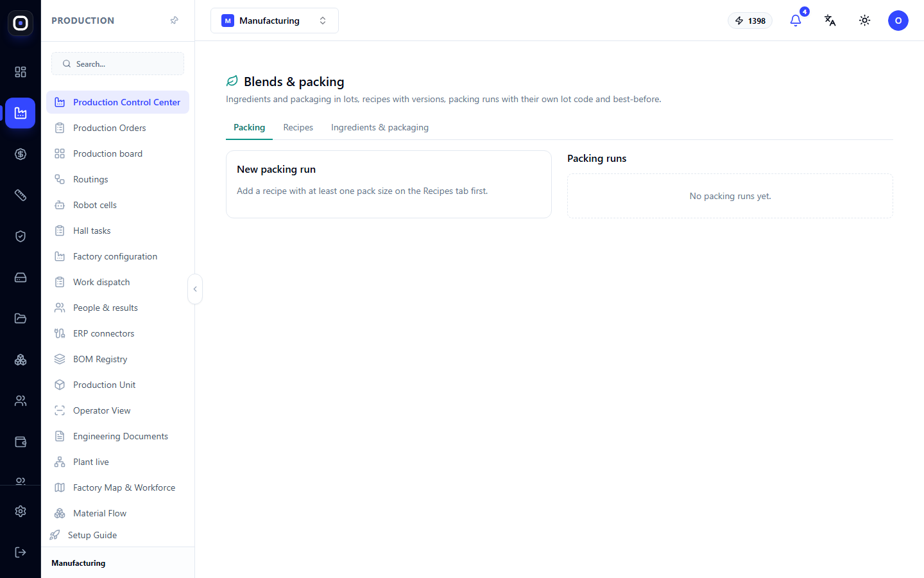Image resolution: width=924 pixels, height=578 pixels.
Task: Open the notifications bell
Action: [x=796, y=21]
